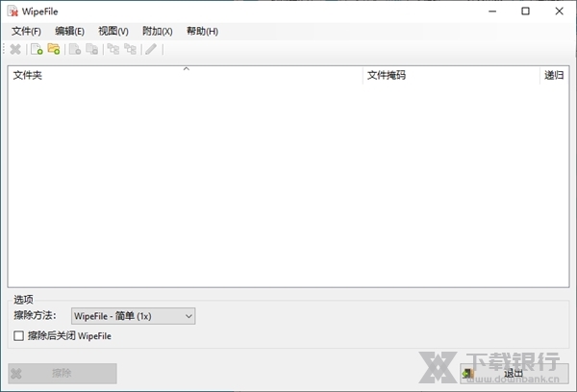Click the grayed single-page remove icon
577x392 pixels.
point(75,49)
